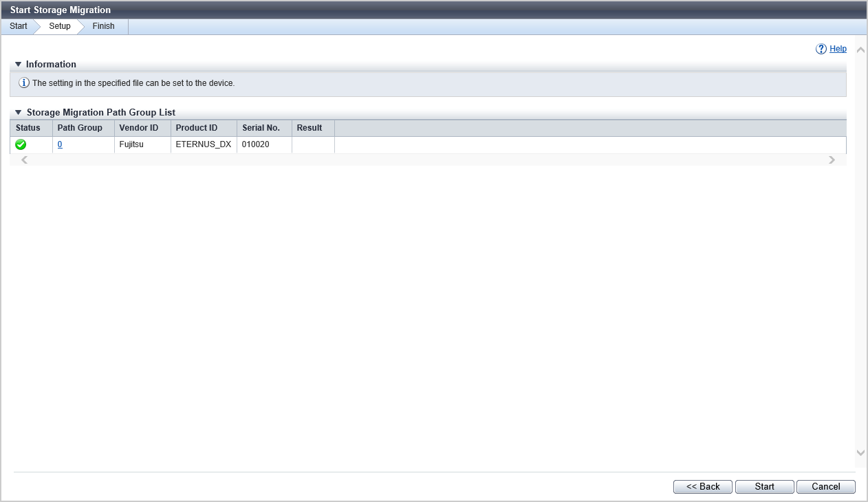
Task: Sort by the Status column header
Action: click(28, 128)
